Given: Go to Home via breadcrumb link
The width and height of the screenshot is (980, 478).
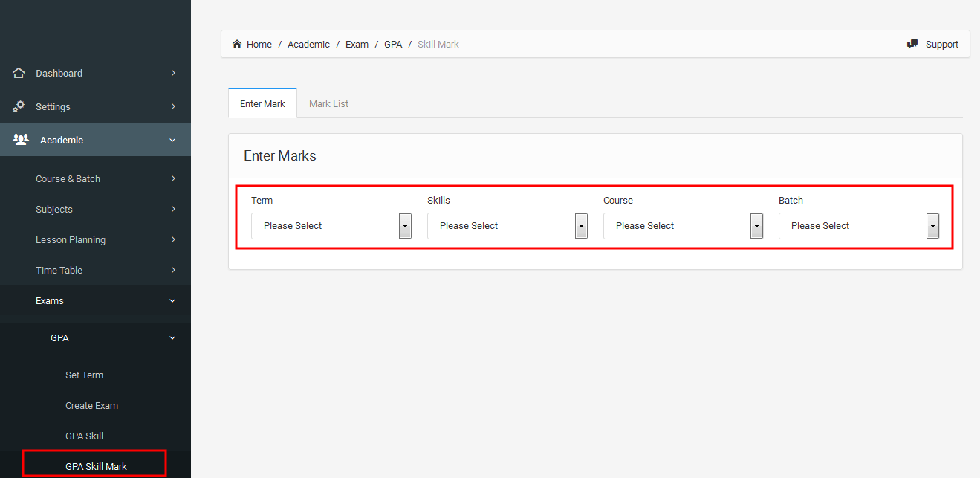Looking at the screenshot, I should point(259,44).
